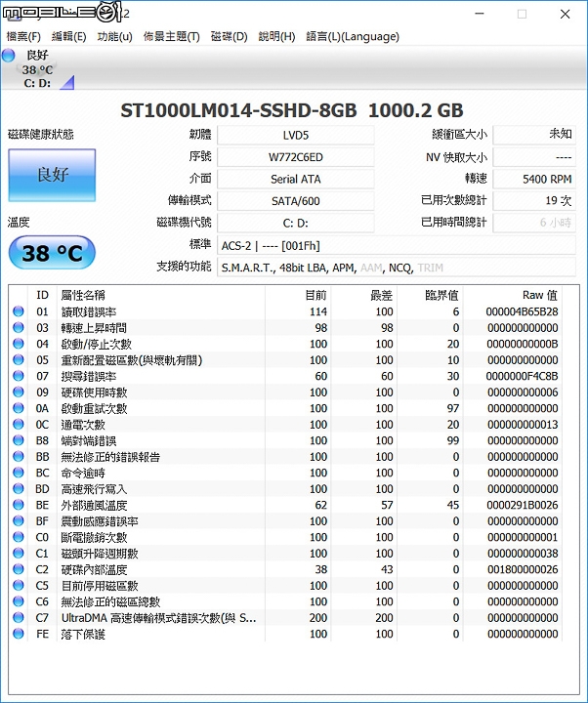Click the 已用次數總計 field showing 19 次

[x=534, y=201]
